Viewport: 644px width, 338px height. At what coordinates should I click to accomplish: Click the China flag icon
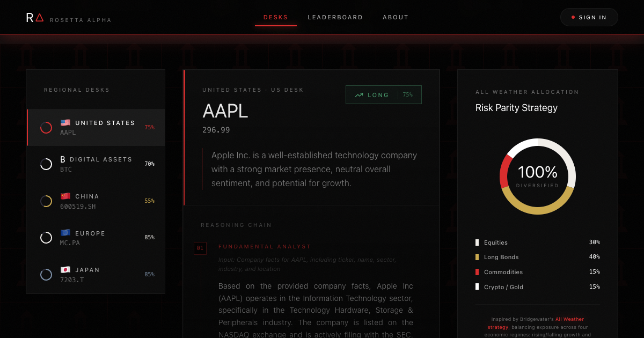[65, 196]
